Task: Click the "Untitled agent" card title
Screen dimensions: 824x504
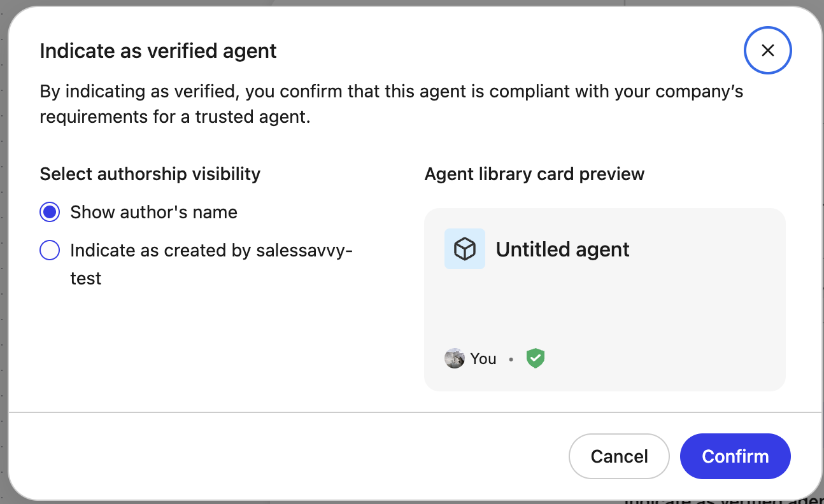Action: [562, 249]
